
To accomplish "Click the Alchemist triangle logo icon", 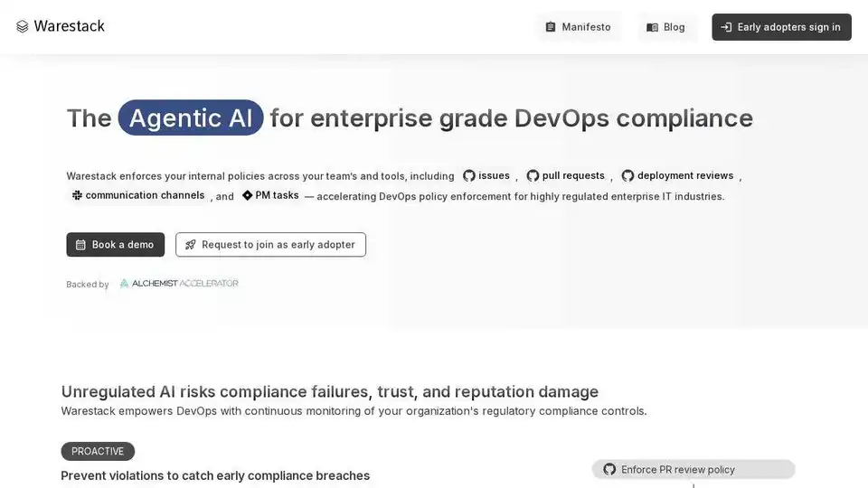I will coord(124,283).
